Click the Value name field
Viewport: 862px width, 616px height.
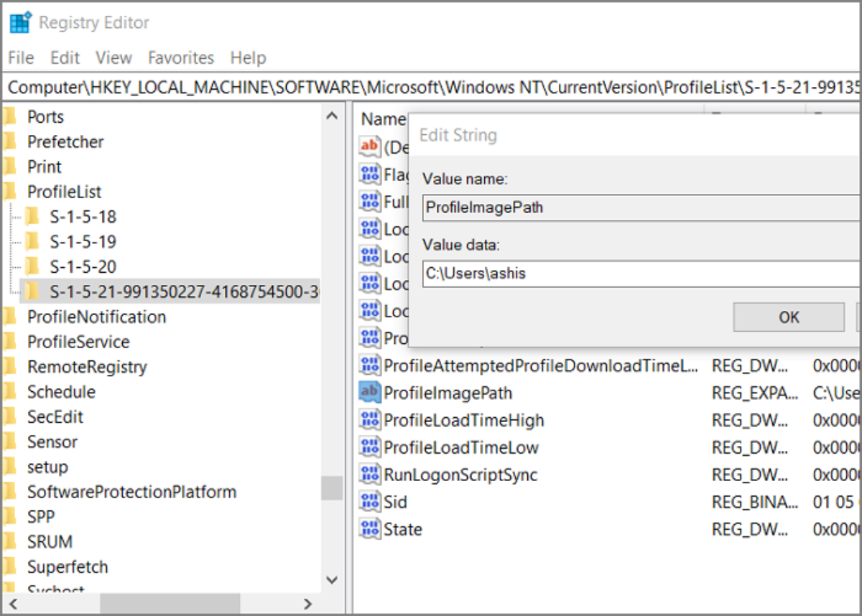tap(639, 207)
